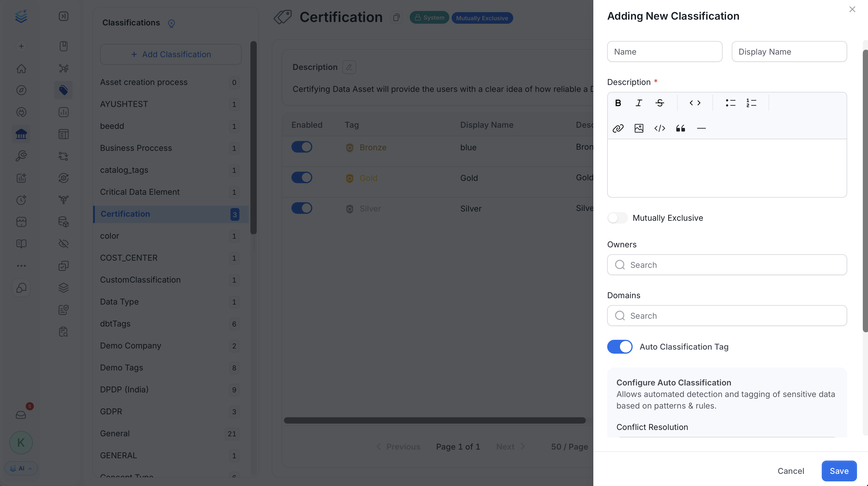868x486 pixels.
Task: Click the Mutually Exclusive badge in header
Action: click(482, 18)
